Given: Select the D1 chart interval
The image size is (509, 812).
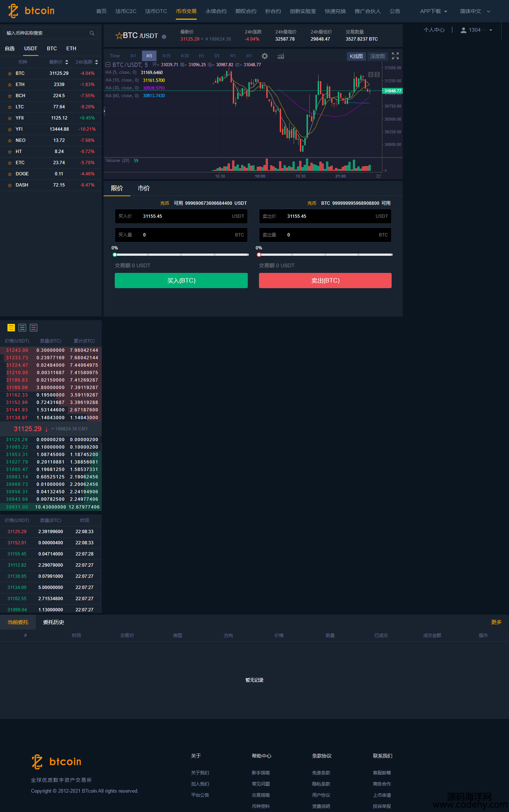Looking at the screenshot, I should pyautogui.click(x=217, y=56).
